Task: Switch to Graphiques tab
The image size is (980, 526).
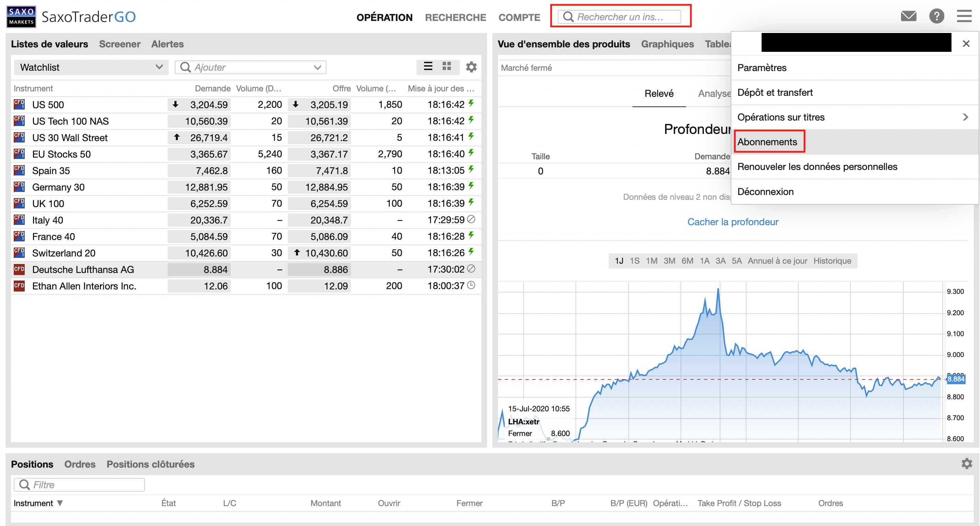Action: pos(667,44)
